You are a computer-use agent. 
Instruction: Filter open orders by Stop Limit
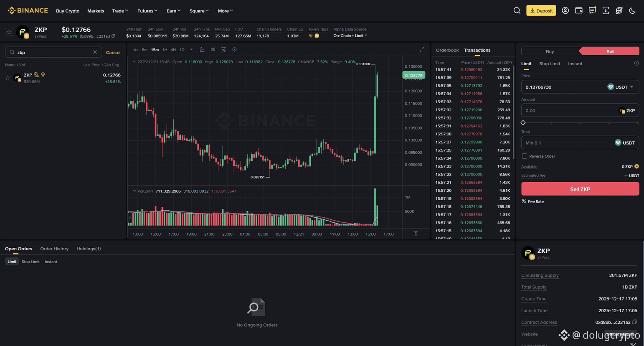click(30, 262)
